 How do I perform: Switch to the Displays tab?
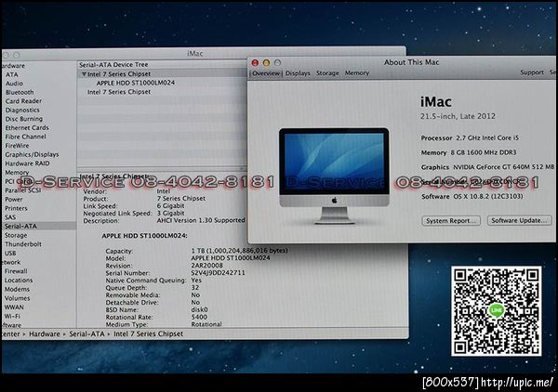coord(298,73)
